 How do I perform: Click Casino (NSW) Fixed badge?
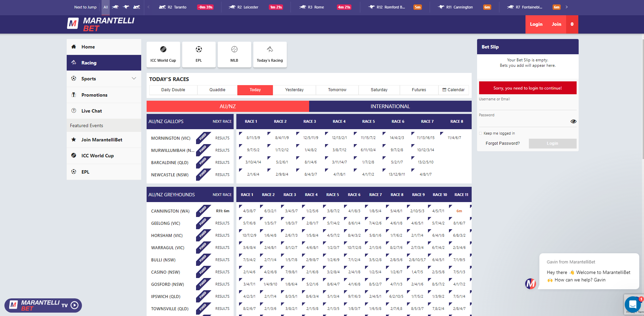(x=203, y=271)
